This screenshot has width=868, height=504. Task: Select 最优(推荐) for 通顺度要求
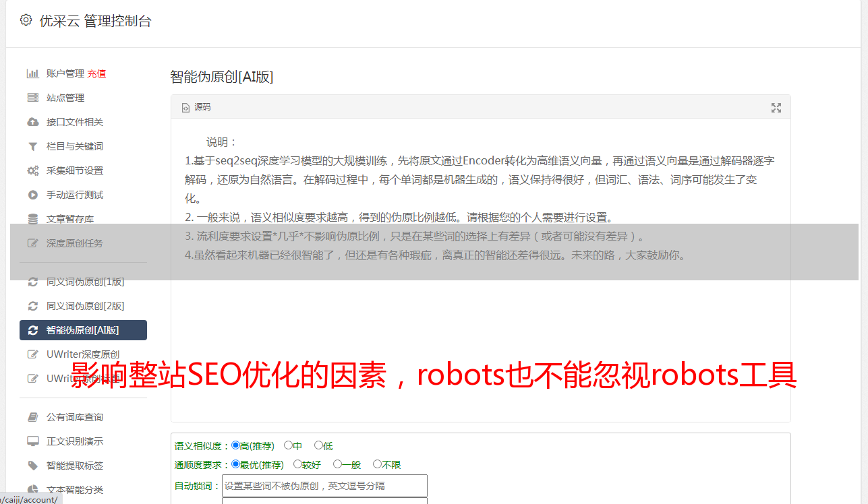pos(235,464)
